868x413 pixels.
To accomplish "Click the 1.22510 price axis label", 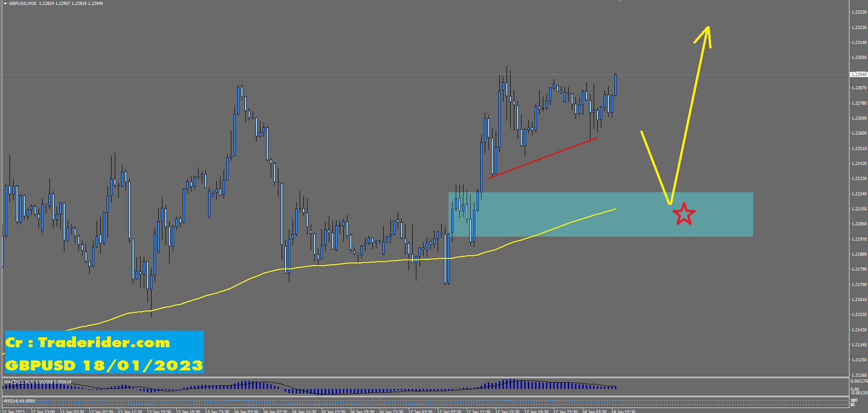I will [859, 148].
